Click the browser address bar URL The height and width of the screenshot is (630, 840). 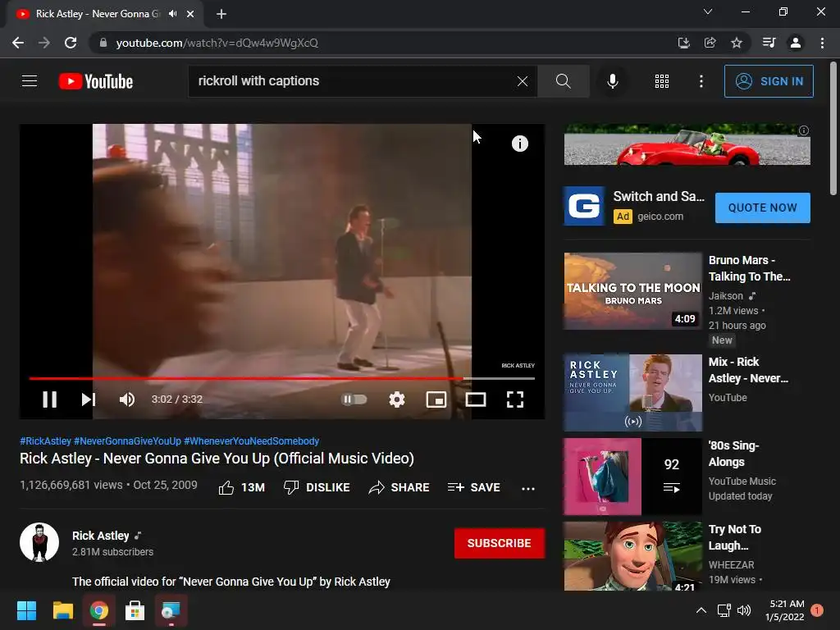pos(217,43)
